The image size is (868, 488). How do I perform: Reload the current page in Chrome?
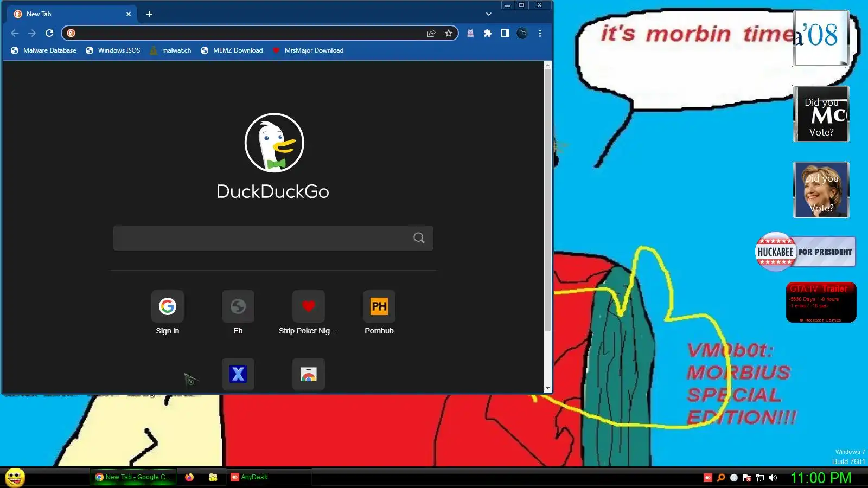(x=49, y=33)
